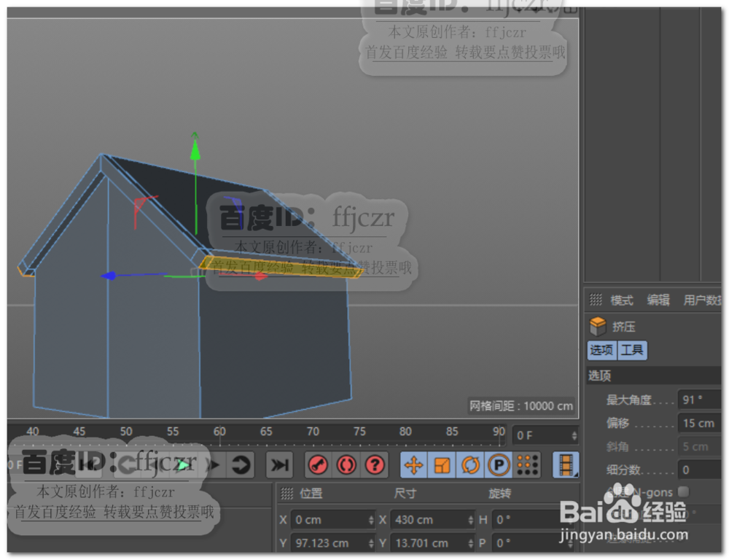Viewport: 729px width, 560px height.
Task: Toggle rotation keying circular arrows icon
Action: (x=470, y=464)
